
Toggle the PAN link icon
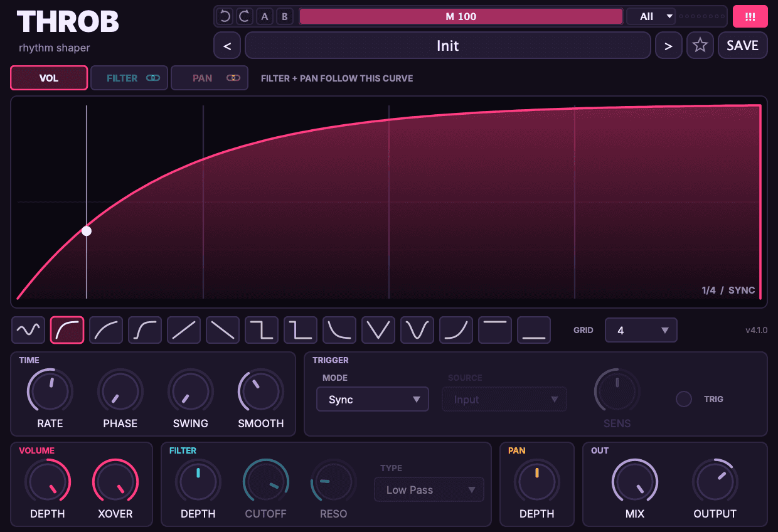coord(233,78)
